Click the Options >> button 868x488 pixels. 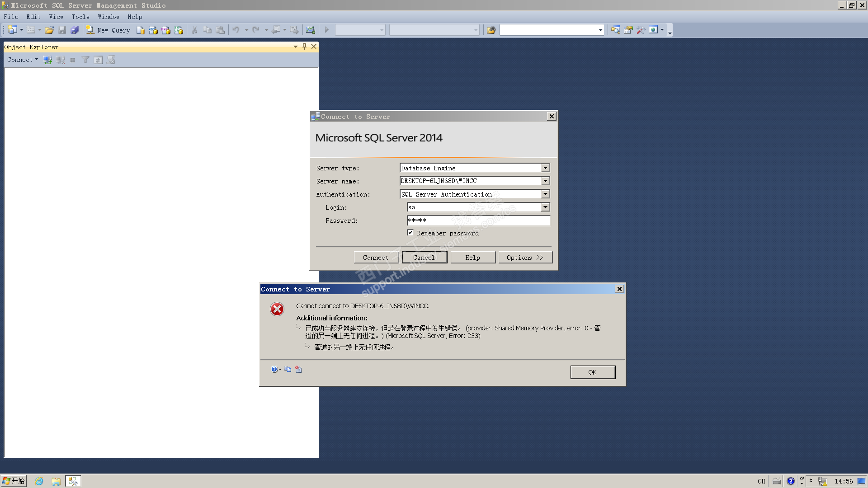pyautogui.click(x=525, y=258)
